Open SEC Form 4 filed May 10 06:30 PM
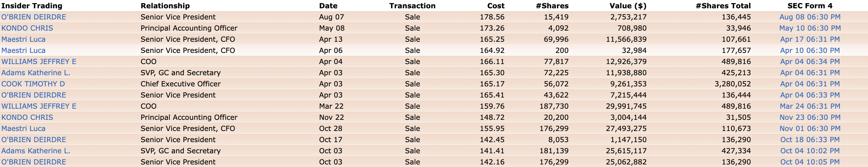This screenshot has width=868, height=167. pyautogui.click(x=810, y=28)
